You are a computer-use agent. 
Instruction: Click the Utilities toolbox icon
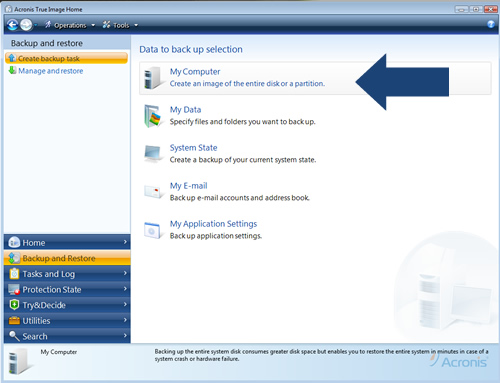pos(14,321)
